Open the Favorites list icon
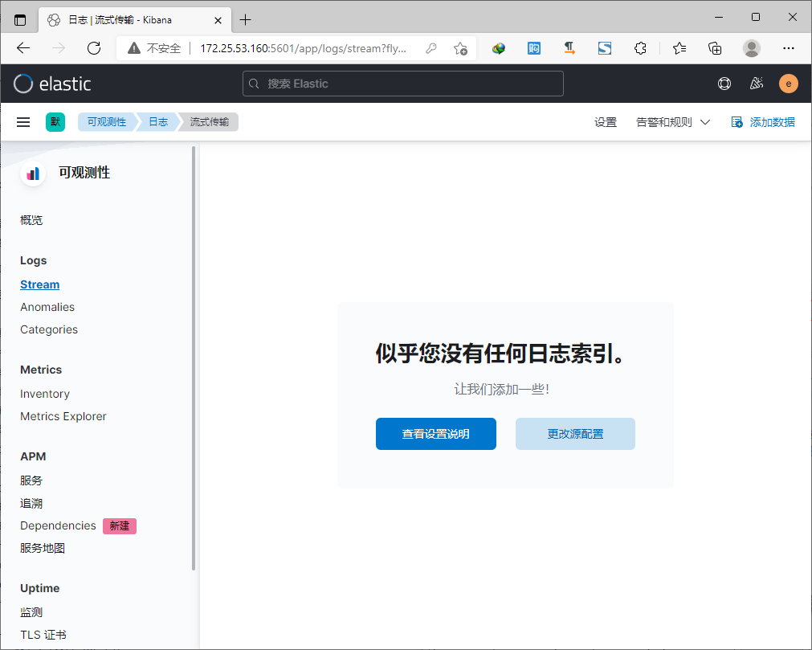The image size is (812, 650). tap(679, 48)
